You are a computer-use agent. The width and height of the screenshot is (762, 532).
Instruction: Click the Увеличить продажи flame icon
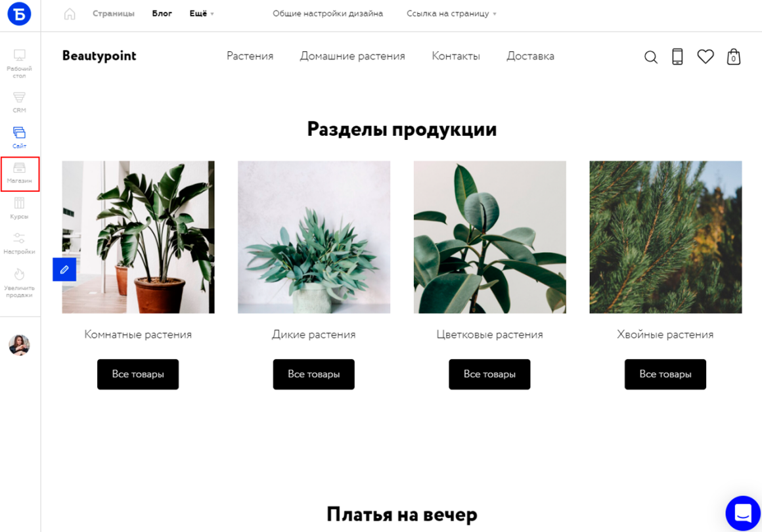[x=20, y=274]
